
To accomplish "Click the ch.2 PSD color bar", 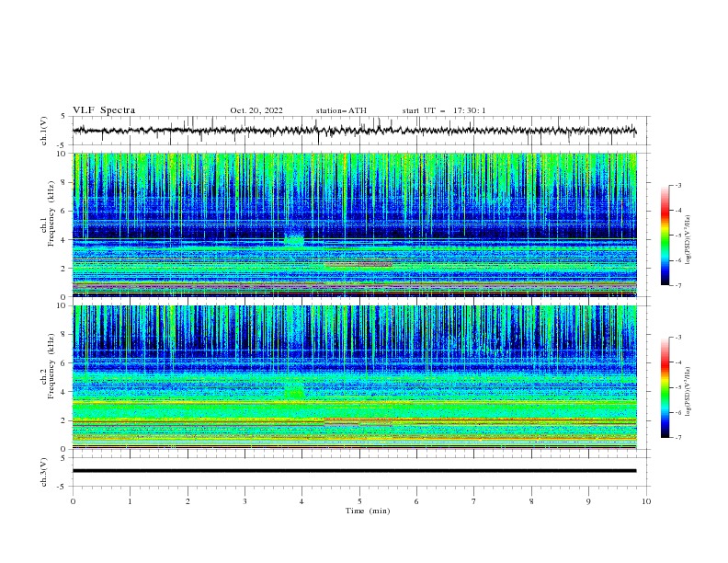I will coord(665,387).
